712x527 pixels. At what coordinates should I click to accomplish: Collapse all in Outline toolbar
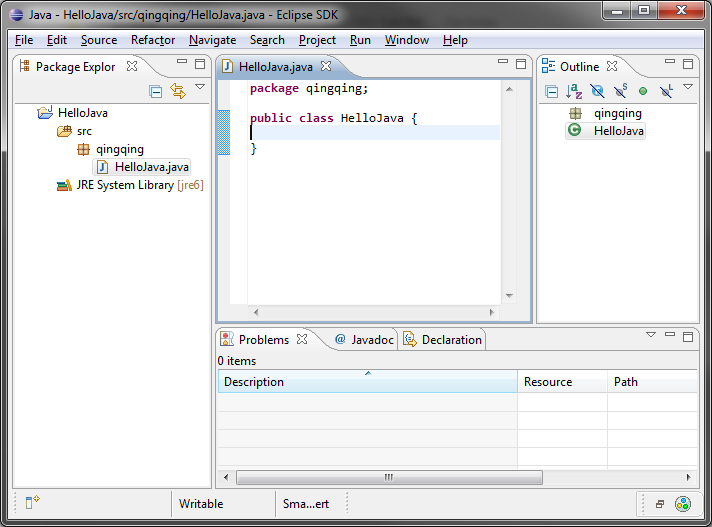coord(551,91)
